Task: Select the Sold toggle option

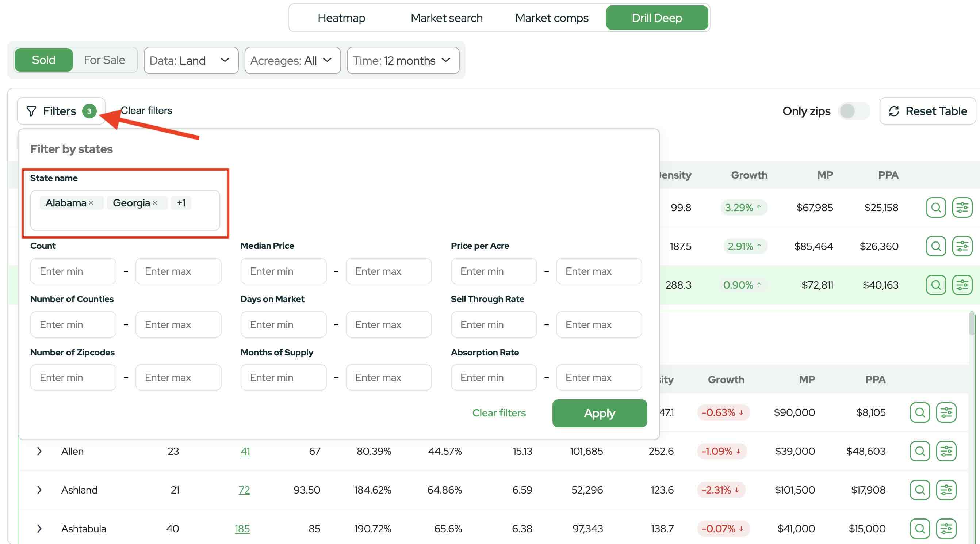Action: (43, 60)
